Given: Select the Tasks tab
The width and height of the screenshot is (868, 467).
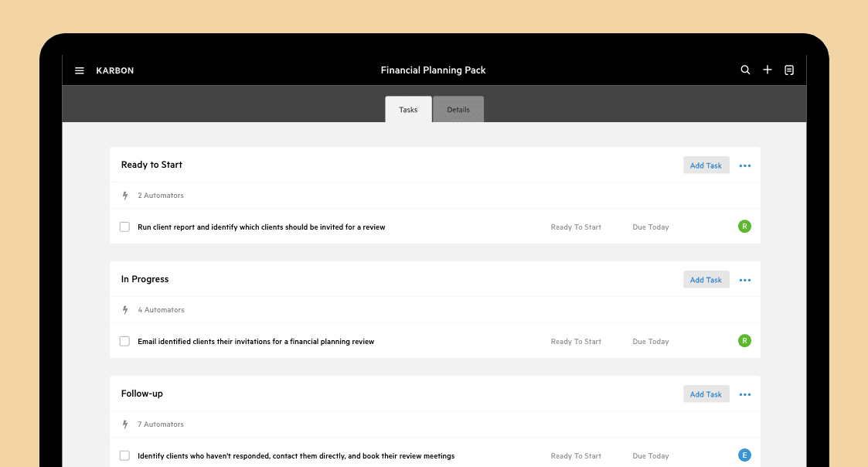Looking at the screenshot, I should click(408, 109).
